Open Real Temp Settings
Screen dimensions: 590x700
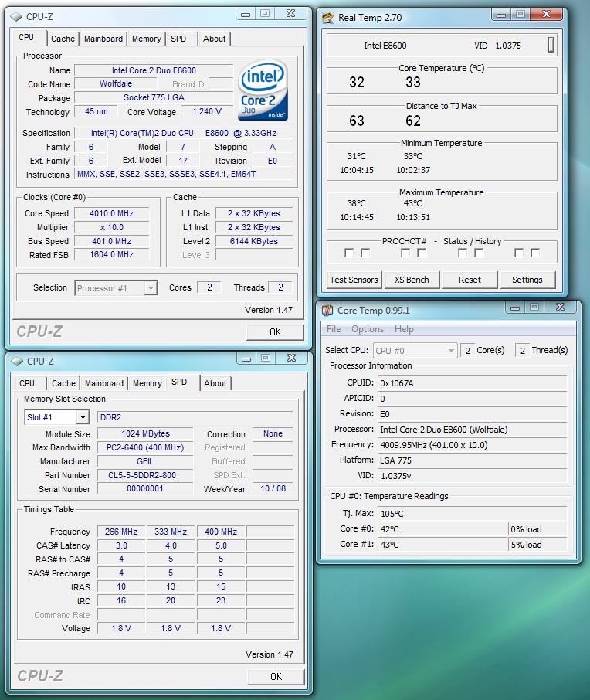pos(527,280)
